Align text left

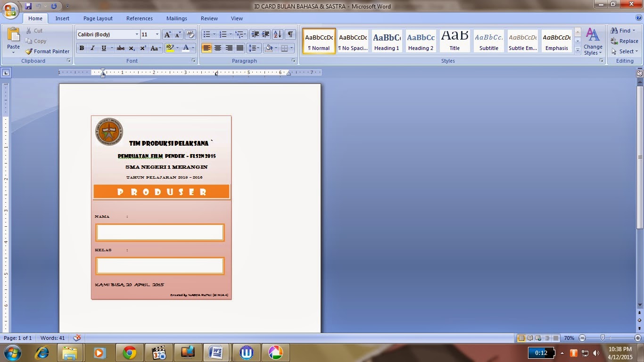click(206, 48)
